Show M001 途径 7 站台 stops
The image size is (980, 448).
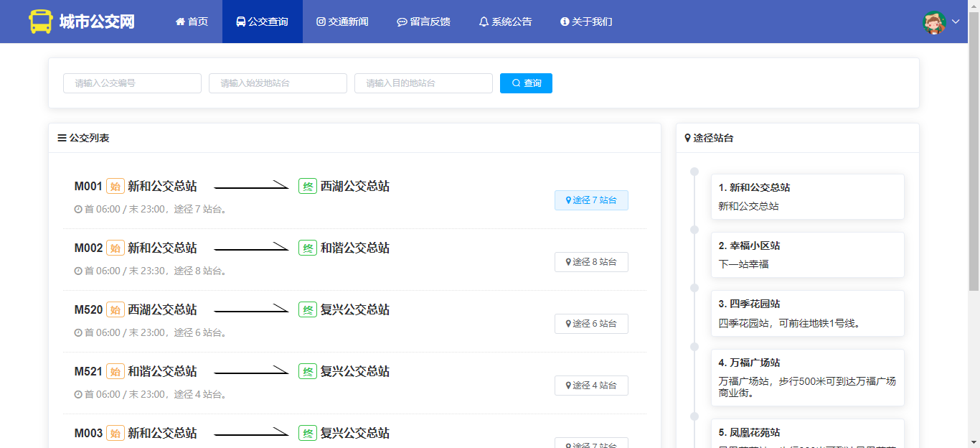(x=591, y=200)
